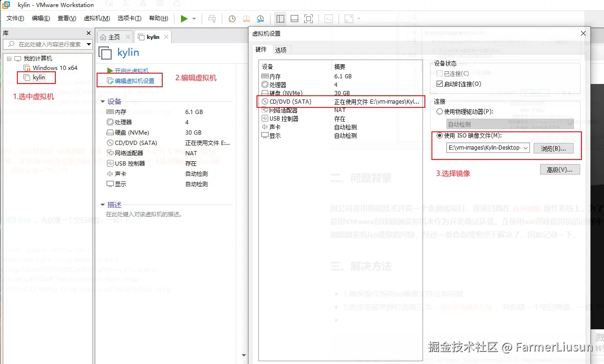The height and width of the screenshot is (364, 604).
Task: Open the power options dropdown arrow
Action: point(194,19)
